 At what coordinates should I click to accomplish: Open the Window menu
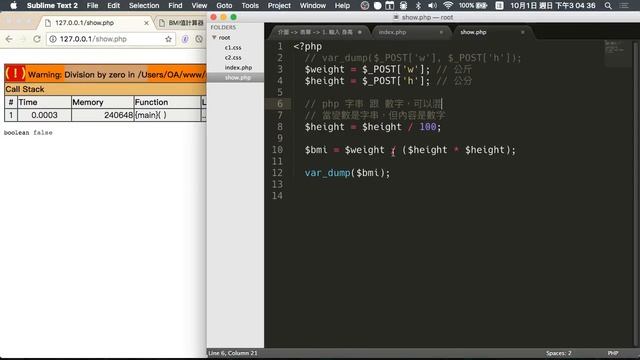313,5
